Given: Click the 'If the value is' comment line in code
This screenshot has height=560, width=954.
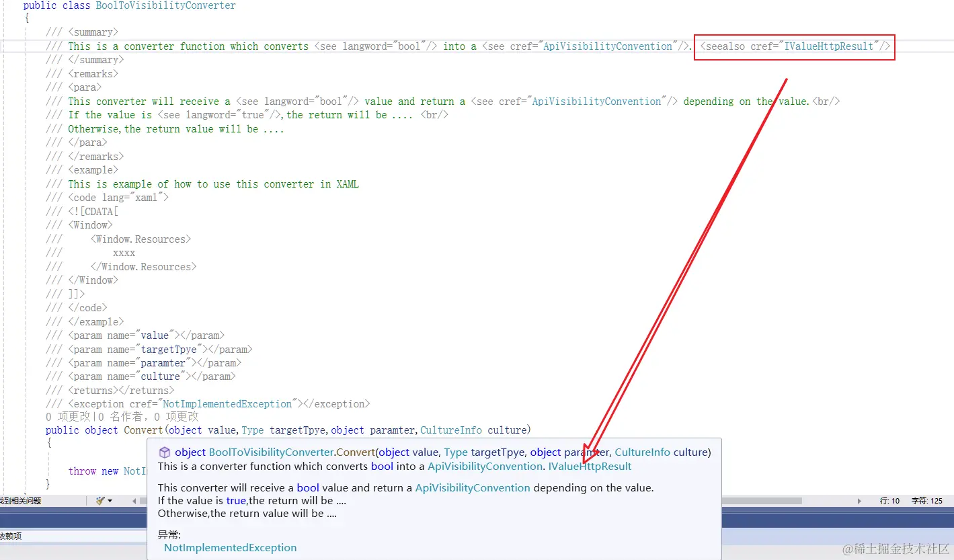Looking at the screenshot, I should [247, 115].
